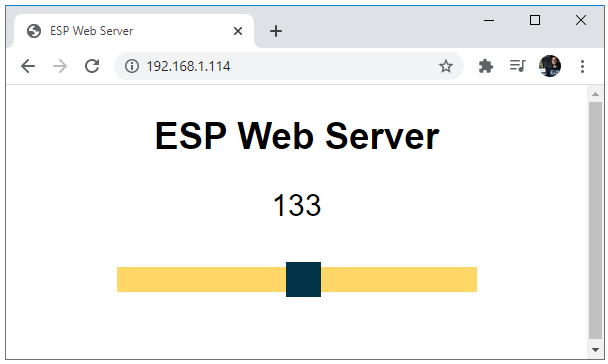The width and height of the screenshot is (608, 364).
Task: Maximize the browser window
Action: (535, 20)
